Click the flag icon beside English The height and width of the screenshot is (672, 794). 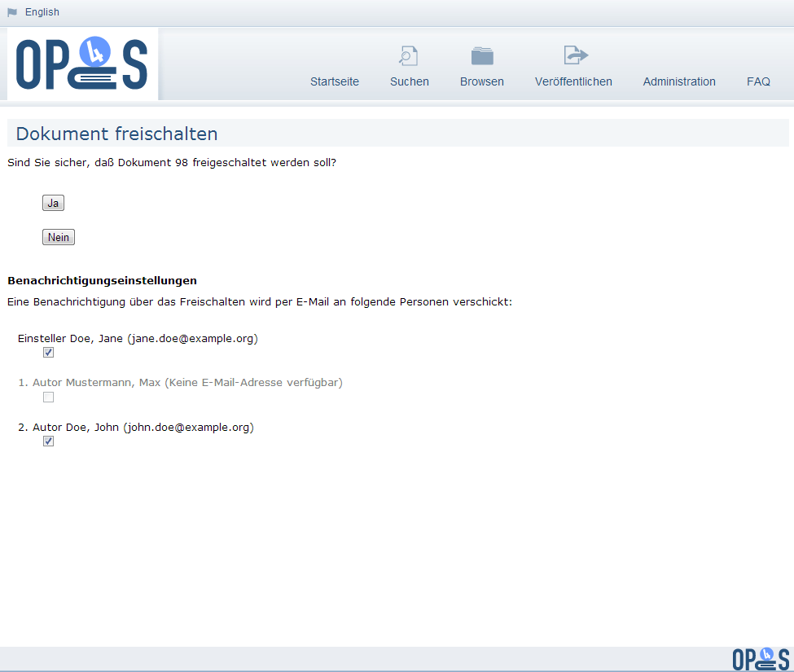pos(12,12)
